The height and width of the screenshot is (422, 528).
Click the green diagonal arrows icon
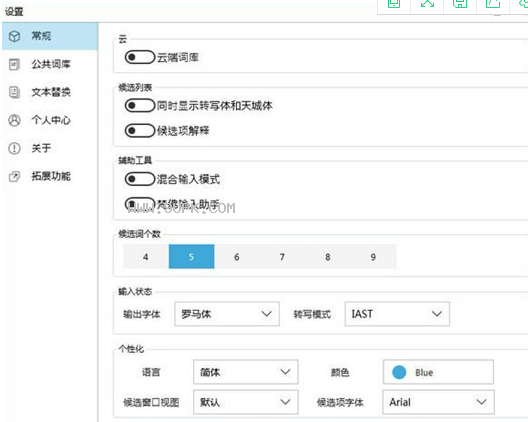click(427, 4)
